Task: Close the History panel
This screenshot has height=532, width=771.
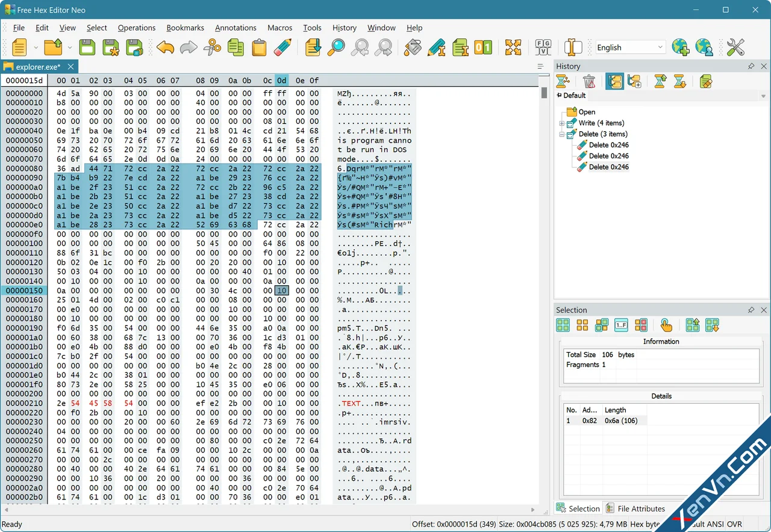Action: (764, 66)
